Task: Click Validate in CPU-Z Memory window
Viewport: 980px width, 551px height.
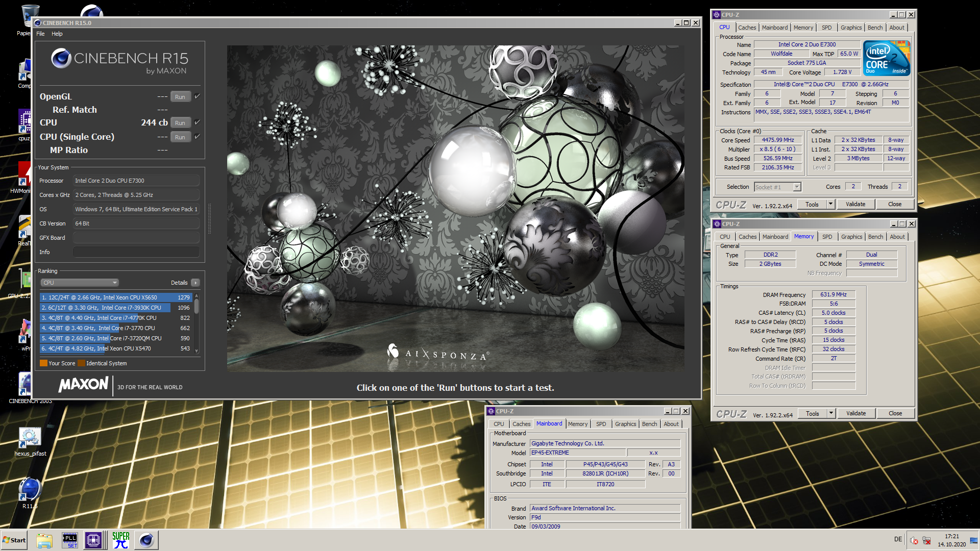Action: (856, 413)
